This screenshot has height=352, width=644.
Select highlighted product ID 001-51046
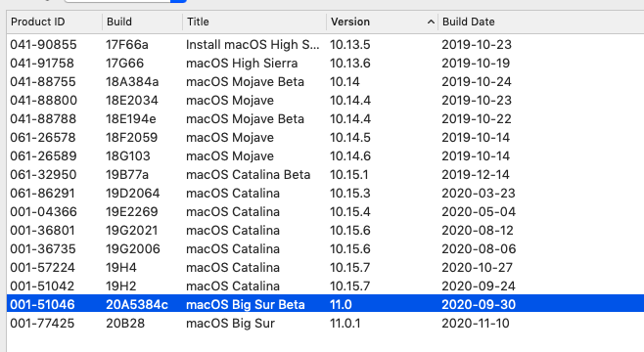pyautogui.click(x=42, y=305)
